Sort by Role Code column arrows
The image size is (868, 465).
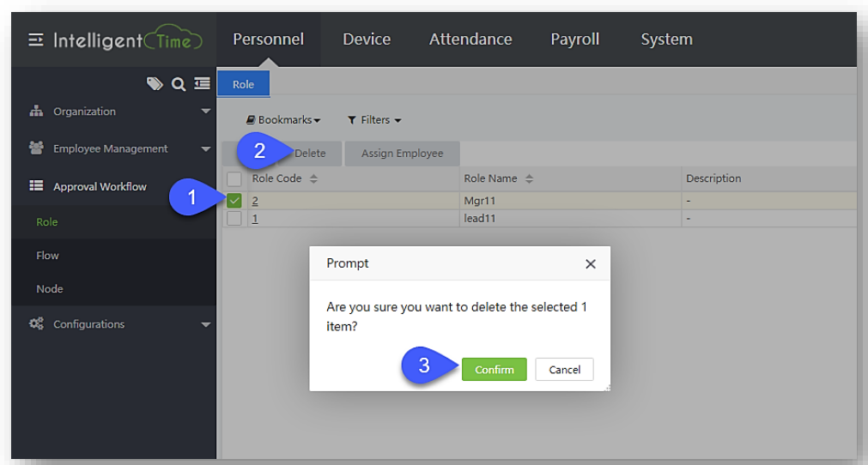click(313, 179)
